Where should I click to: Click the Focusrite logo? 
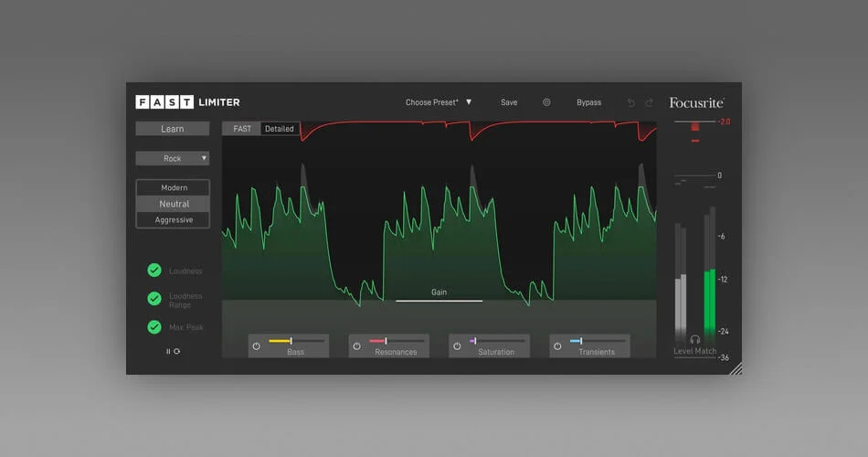[x=697, y=103]
